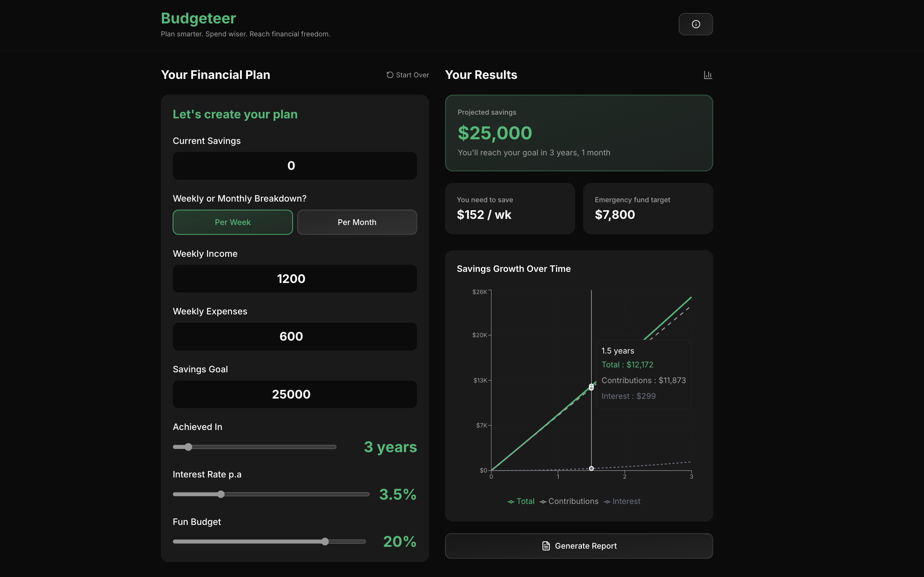Focus the Current Savings input field
The image size is (924, 577).
295,166
